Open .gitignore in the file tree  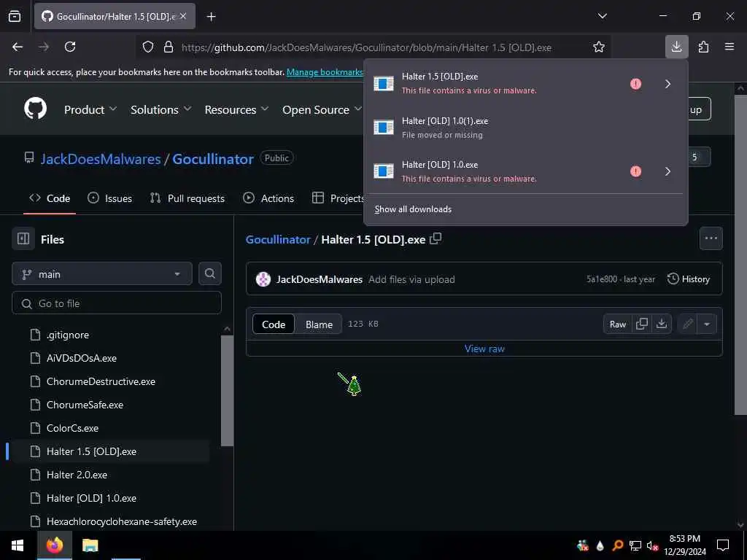point(68,335)
